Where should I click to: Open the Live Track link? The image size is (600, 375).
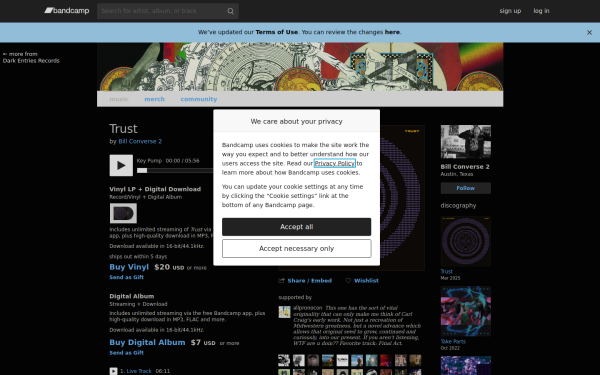(x=139, y=371)
